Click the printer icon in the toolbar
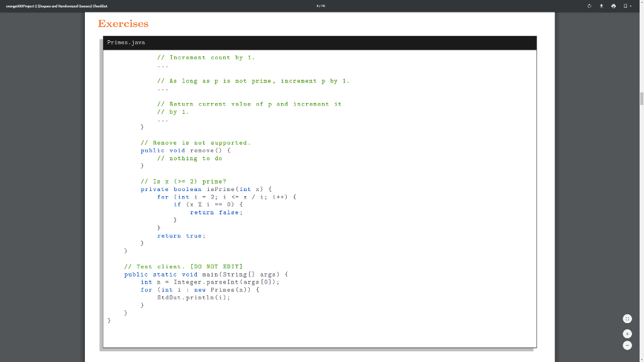The height and width of the screenshot is (362, 644). (x=613, y=6)
